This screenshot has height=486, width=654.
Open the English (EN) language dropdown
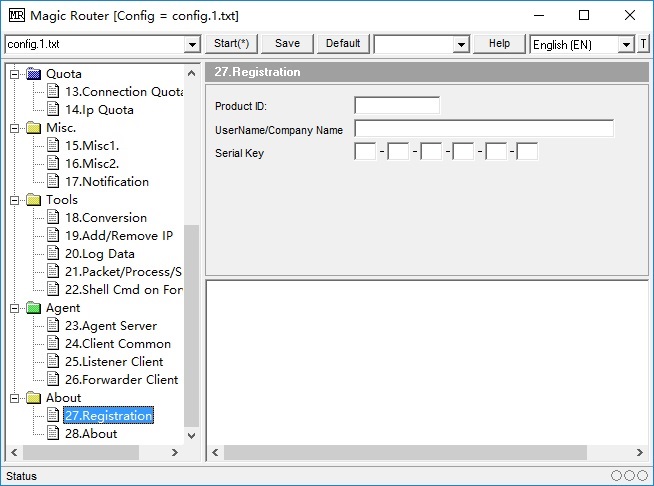tap(626, 44)
